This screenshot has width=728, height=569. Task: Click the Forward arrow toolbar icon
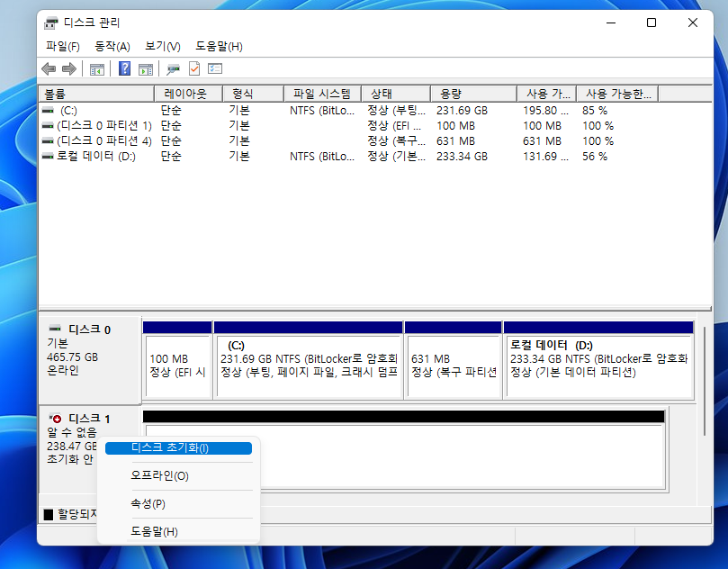tap(68, 69)
